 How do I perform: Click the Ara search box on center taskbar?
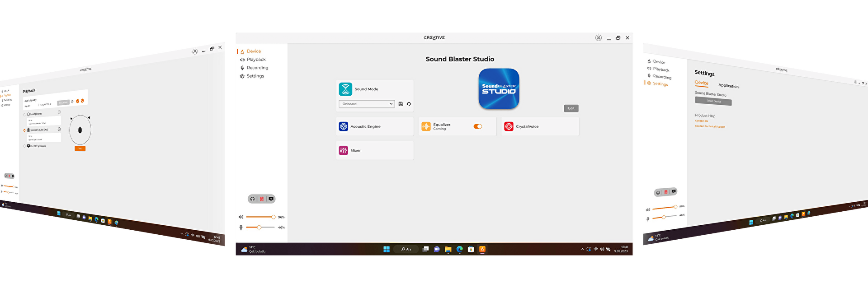tap(406, 249)
